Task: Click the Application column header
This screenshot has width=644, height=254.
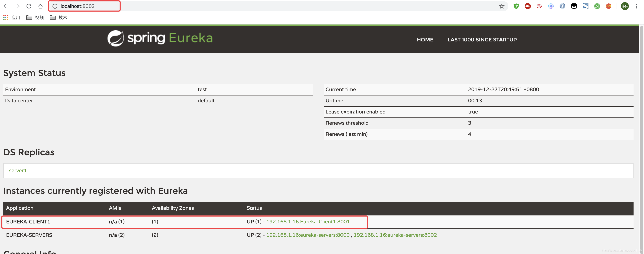Action: tap(20, 208)
